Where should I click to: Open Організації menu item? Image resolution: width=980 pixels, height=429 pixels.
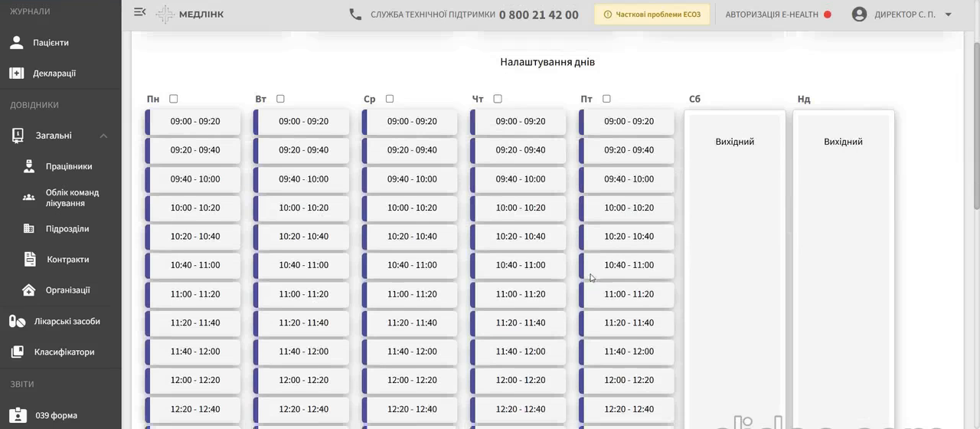pyautogui.click(x=68, y=290)
